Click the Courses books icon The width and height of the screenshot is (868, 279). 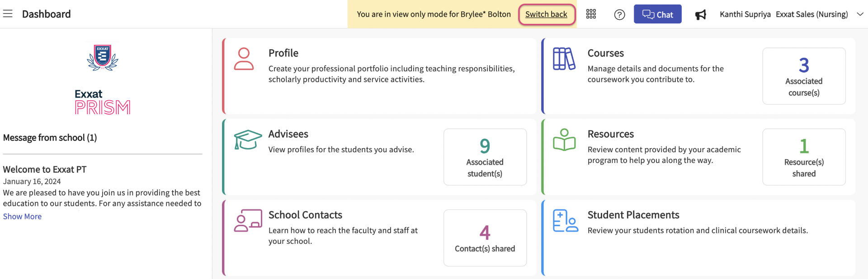[x=564, y=59]
